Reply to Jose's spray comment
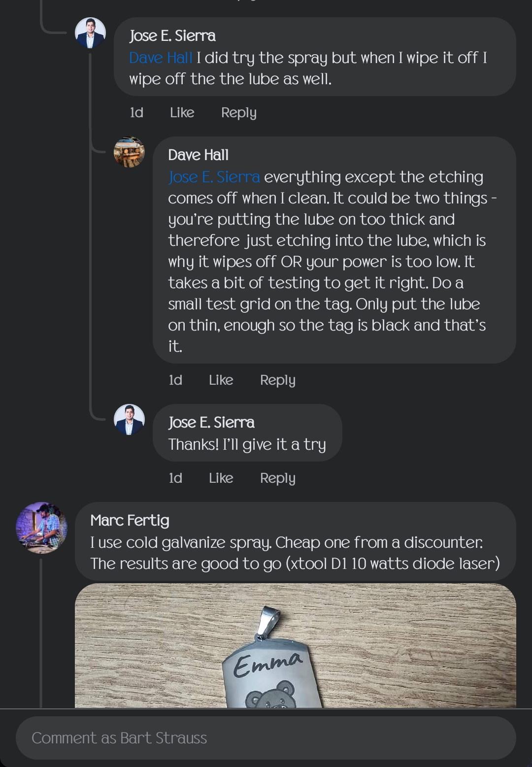Image resolution: width=532 pixels, height=767 pixels. pos(239,113)
